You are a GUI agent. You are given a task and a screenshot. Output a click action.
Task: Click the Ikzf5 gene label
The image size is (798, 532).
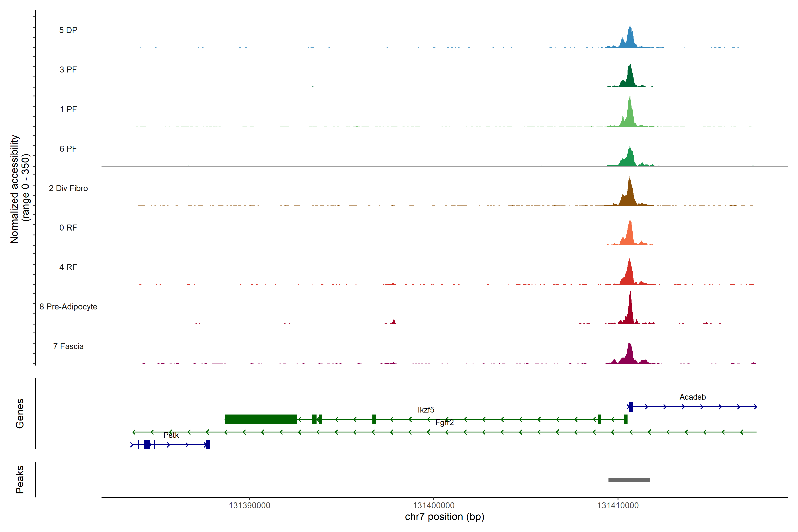pyautogui.click(x=426, y=410)
